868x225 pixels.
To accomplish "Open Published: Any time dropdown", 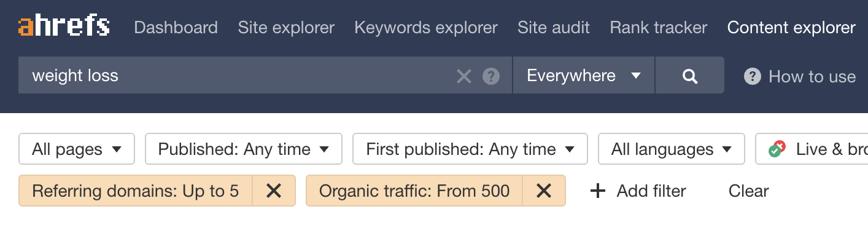I will click(244, 149).
